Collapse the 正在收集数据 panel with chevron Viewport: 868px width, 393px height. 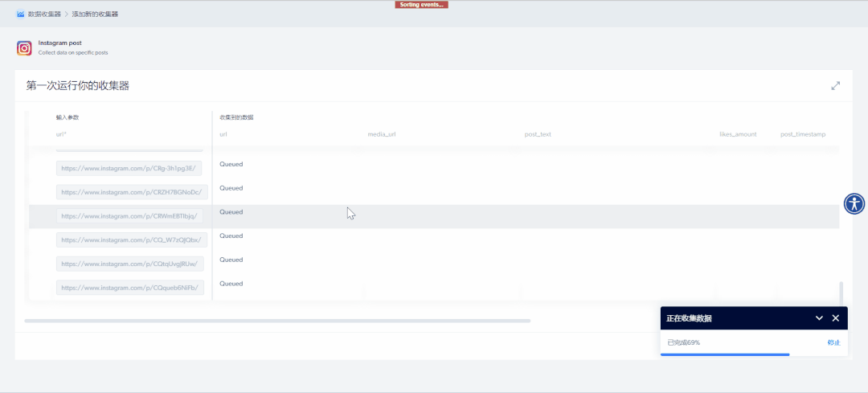tap(819, 317)
